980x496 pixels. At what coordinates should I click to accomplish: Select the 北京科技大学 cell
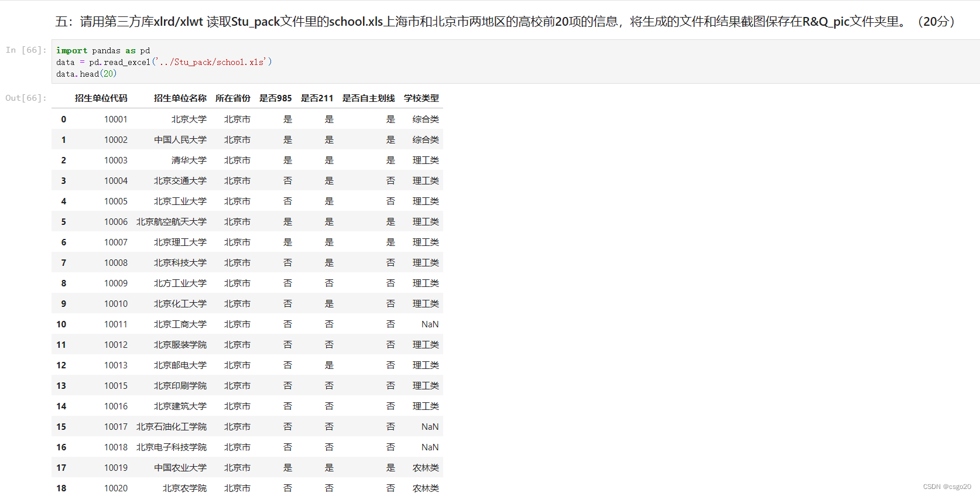[180, 263]
